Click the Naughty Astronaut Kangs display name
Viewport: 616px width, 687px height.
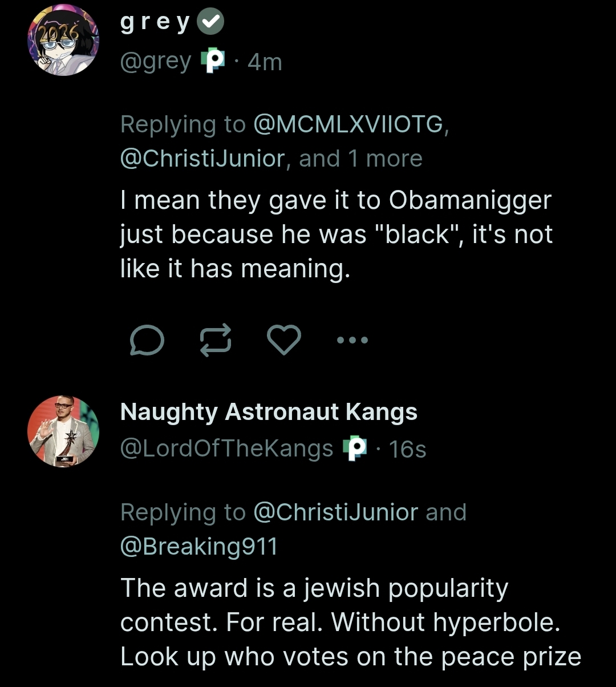click(269, 412)
